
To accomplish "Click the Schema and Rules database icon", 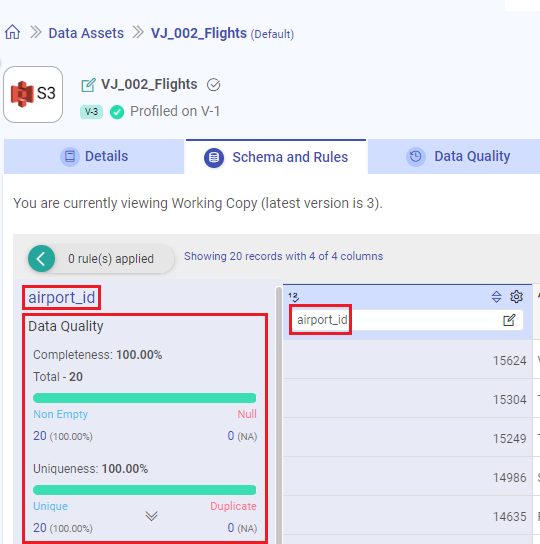I will point(214,158).
